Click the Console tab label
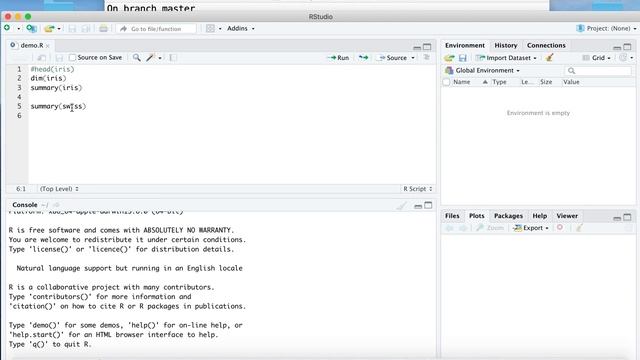This screenshot has width=640, height=360. pos(24,205)
